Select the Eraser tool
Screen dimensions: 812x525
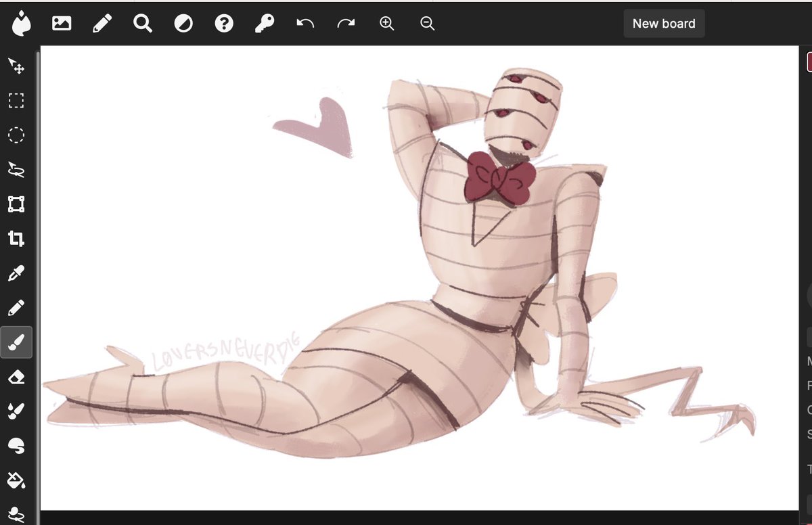click(16, 378)
